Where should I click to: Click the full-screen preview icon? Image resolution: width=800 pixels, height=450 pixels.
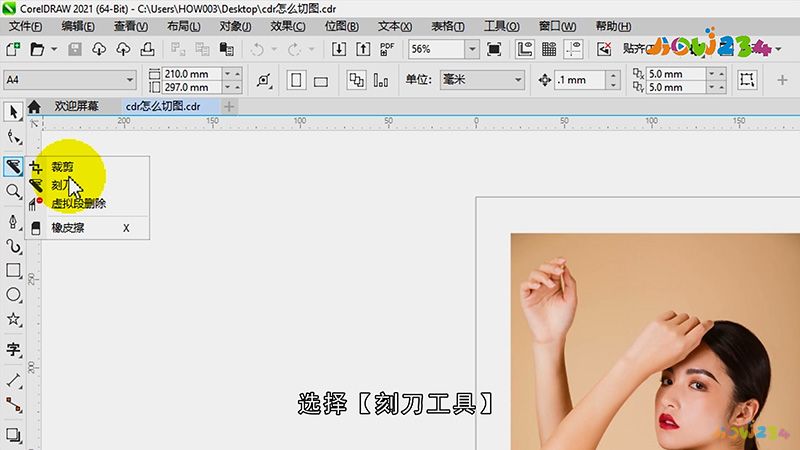pos(494,49)
